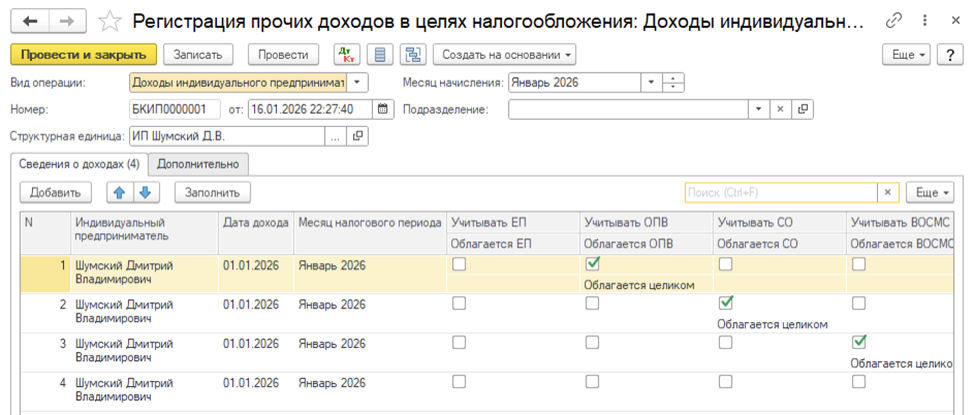Add this document to favorites with star icon
This screenshot has height=415, width=974.
pyautogui.click(x=113, y=21)
